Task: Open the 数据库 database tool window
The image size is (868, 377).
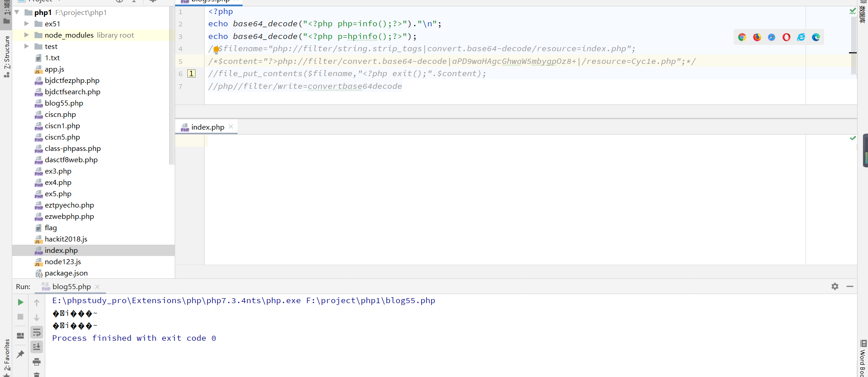Action: pos(863,13)
